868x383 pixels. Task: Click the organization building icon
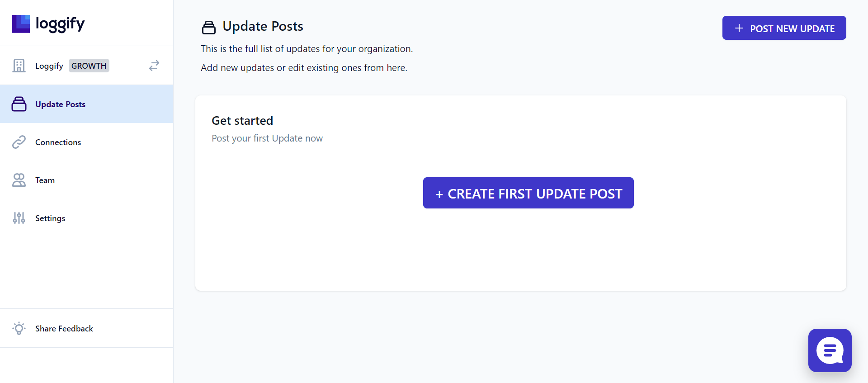19,66
